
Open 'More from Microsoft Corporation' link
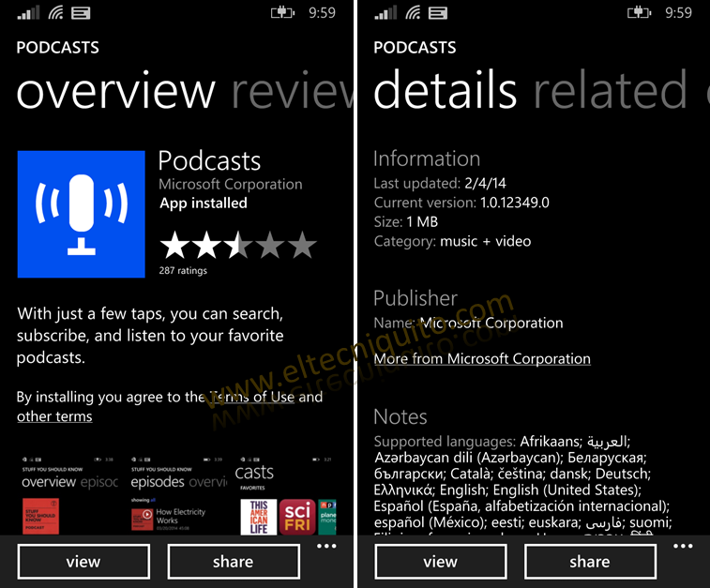coord(482,359)
